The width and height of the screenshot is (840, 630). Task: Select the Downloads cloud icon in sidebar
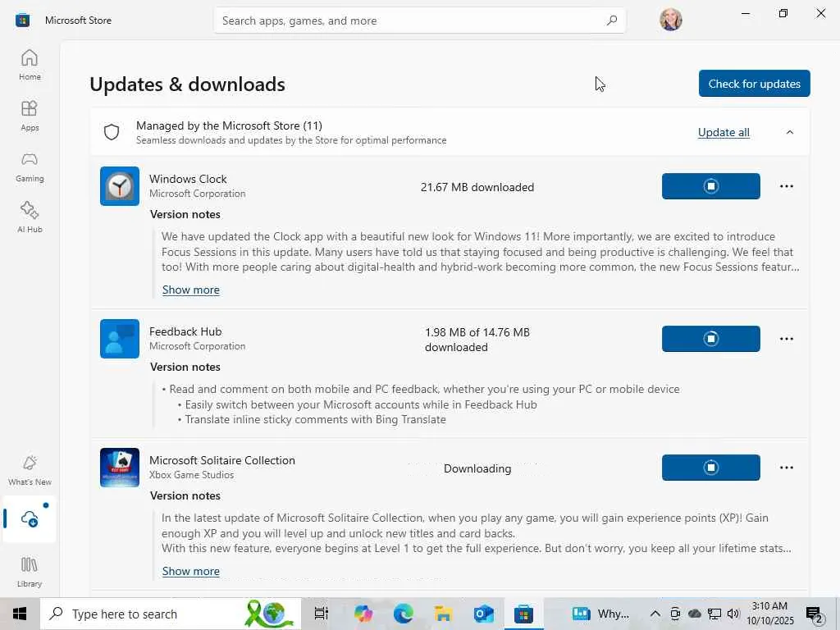(x=30, y=518)
